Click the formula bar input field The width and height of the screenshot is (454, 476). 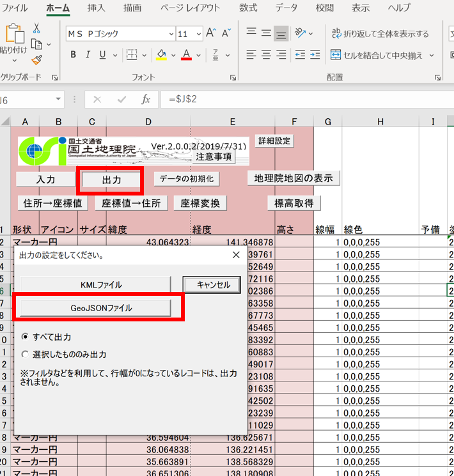pos(307,99)
